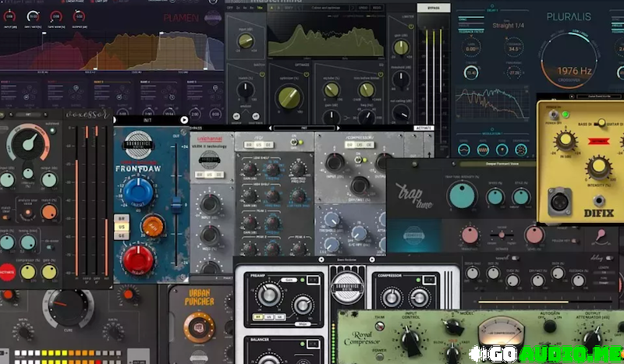This screenshot has height=364, width=624.
Task: Toggle the Mastermind OPTIMIZE section power icon
Action: click(306, 74)
